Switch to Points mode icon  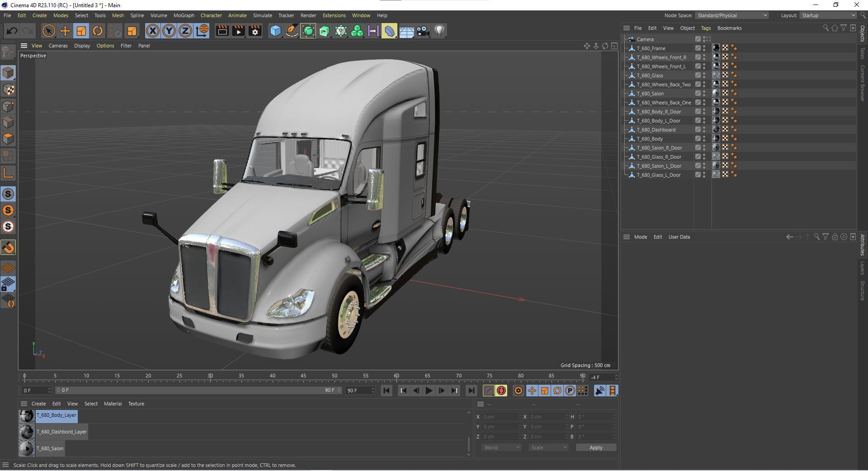pos(9,106)
